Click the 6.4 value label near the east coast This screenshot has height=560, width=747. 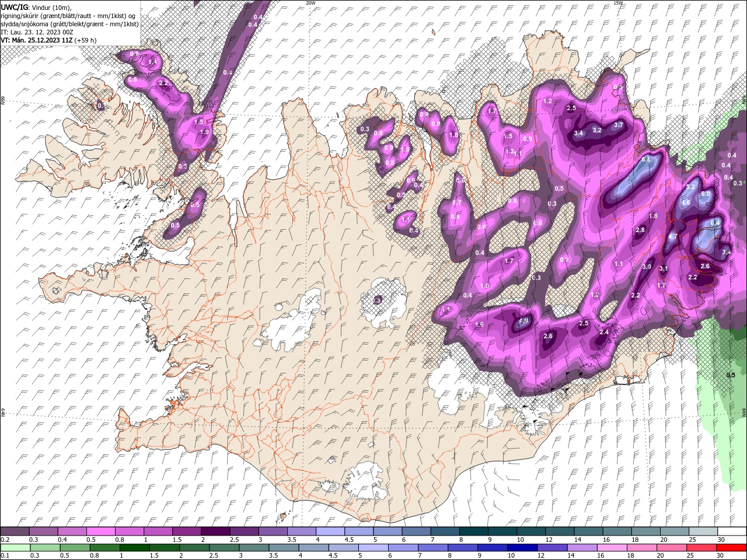coord(715,223)
